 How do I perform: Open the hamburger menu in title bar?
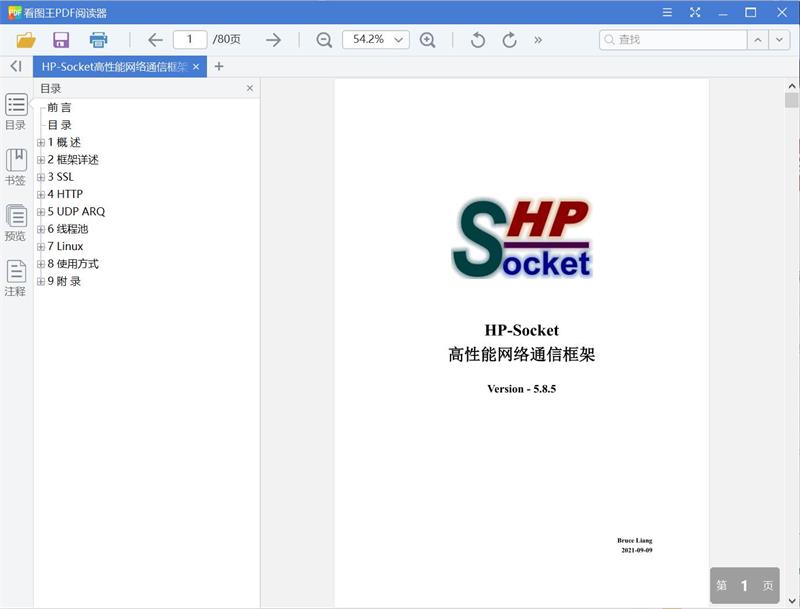click(x=667, y=12)
